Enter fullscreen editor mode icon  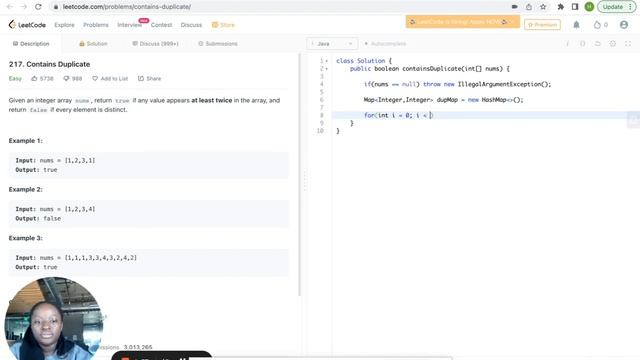[628, 44]
